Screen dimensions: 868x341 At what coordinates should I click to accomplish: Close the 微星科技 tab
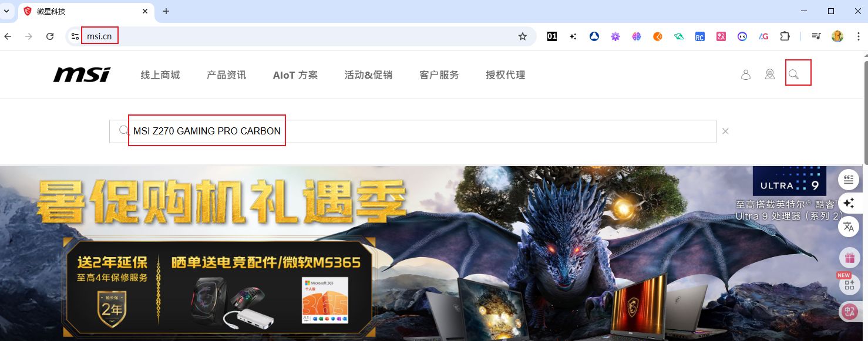pos(145,11)
